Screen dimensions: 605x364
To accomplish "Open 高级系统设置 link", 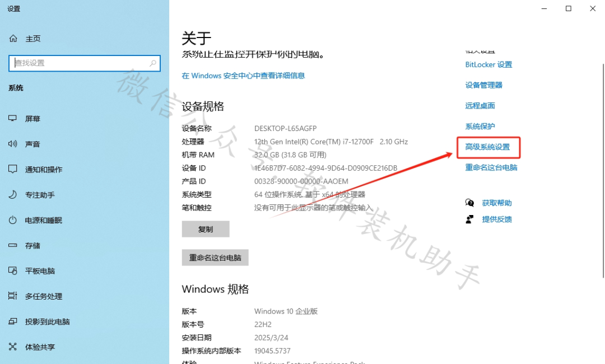I will [x=487, y=147].
